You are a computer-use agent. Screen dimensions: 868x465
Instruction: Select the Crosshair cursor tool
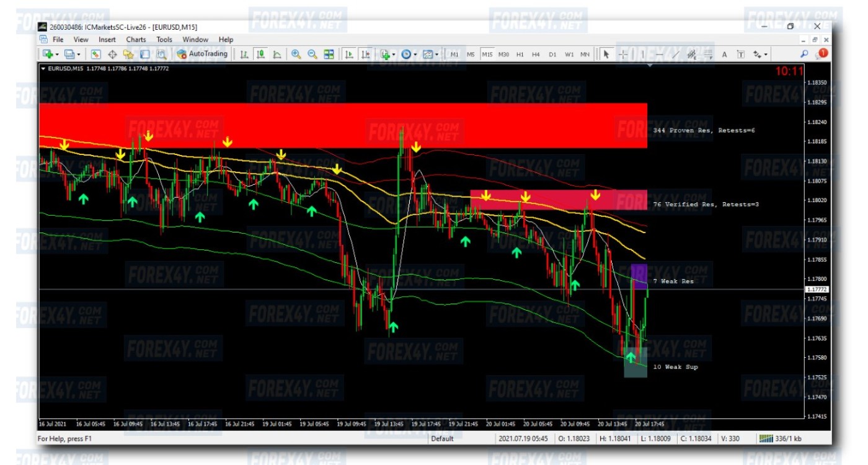(x=623, y=55)
